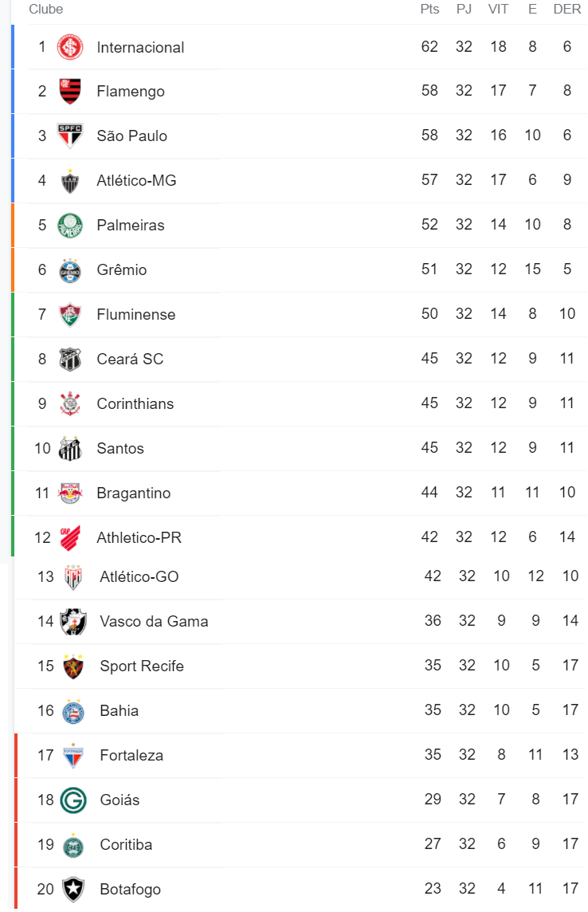The height and width of the screenshot is (912, 588).
Task: Click the Palmeiras green crest
Action: 70,226
